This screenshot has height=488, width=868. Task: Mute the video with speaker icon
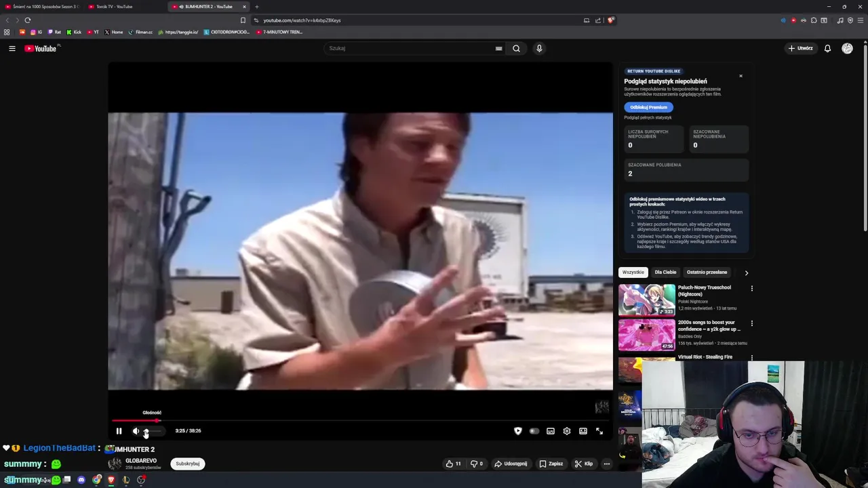(x=136, y=431)
